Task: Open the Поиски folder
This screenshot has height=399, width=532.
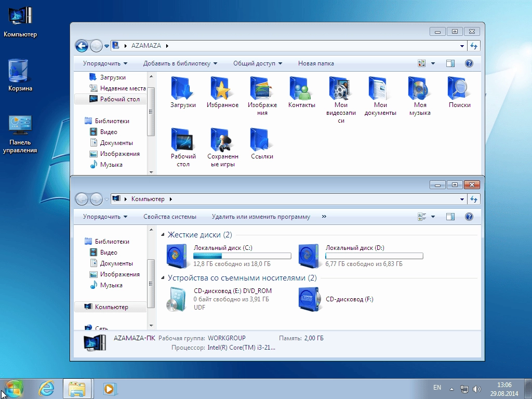Action: point(459,92)
